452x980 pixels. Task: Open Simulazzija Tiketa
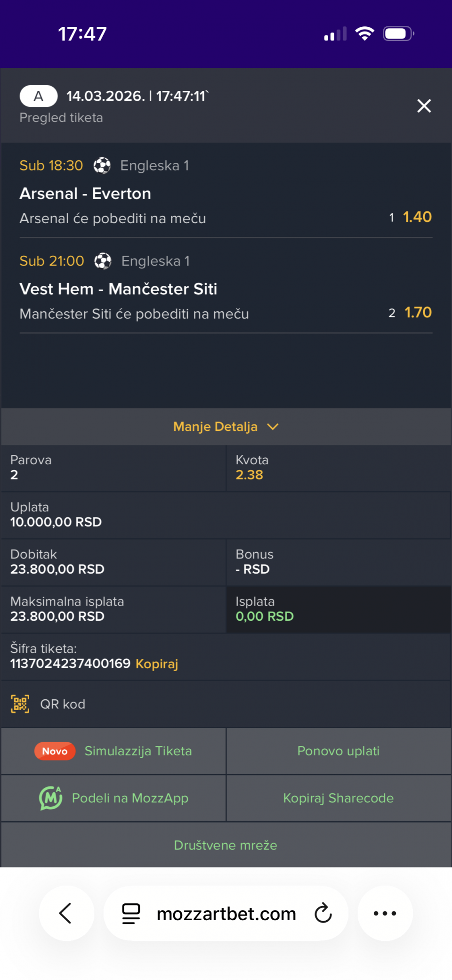138,751
